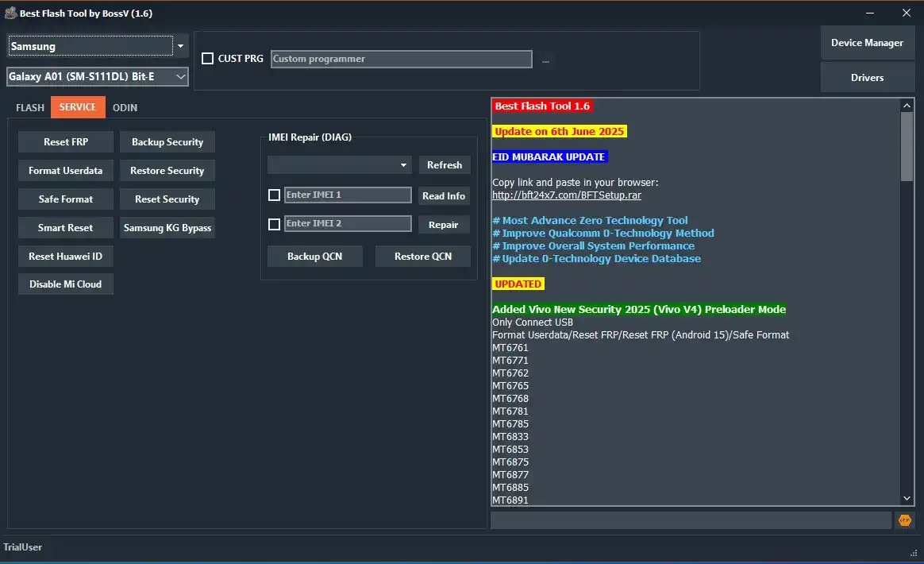Image resolution: width=924 pixels, height=564 pixels.
Task: Click the bft24x7.com/BFTSetup.rar link
Action: 566,195
